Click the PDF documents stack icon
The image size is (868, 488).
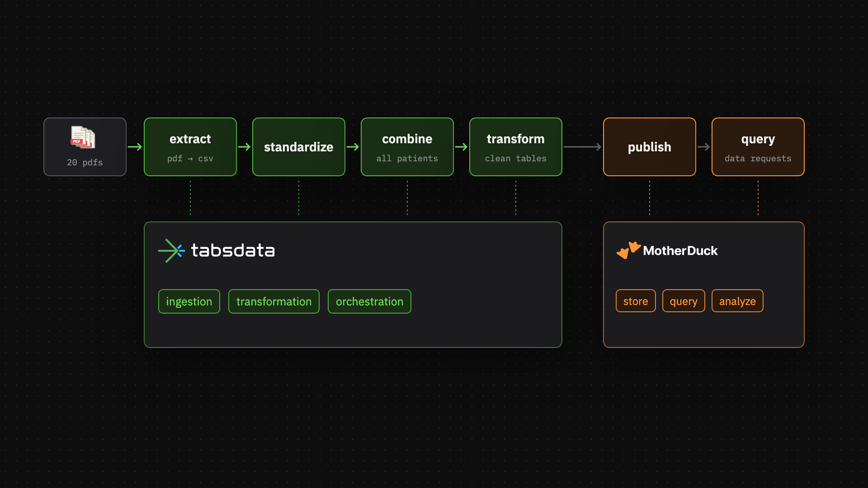83,137
